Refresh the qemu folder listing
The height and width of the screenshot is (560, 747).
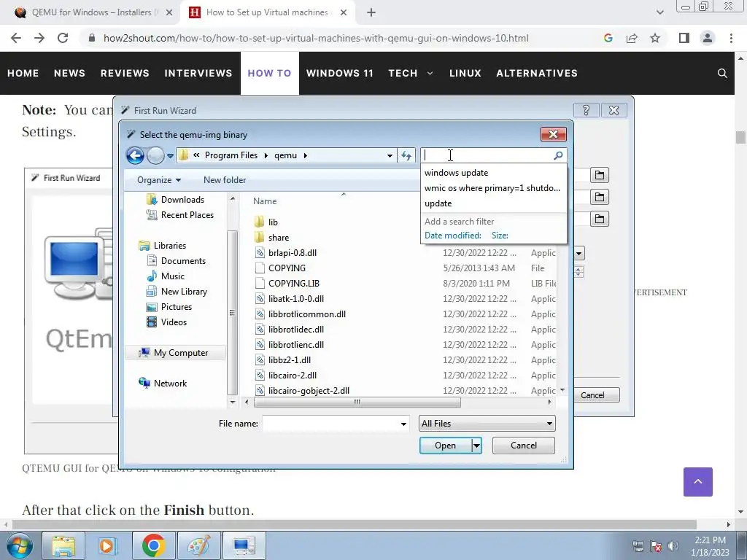tap(406, 155)
